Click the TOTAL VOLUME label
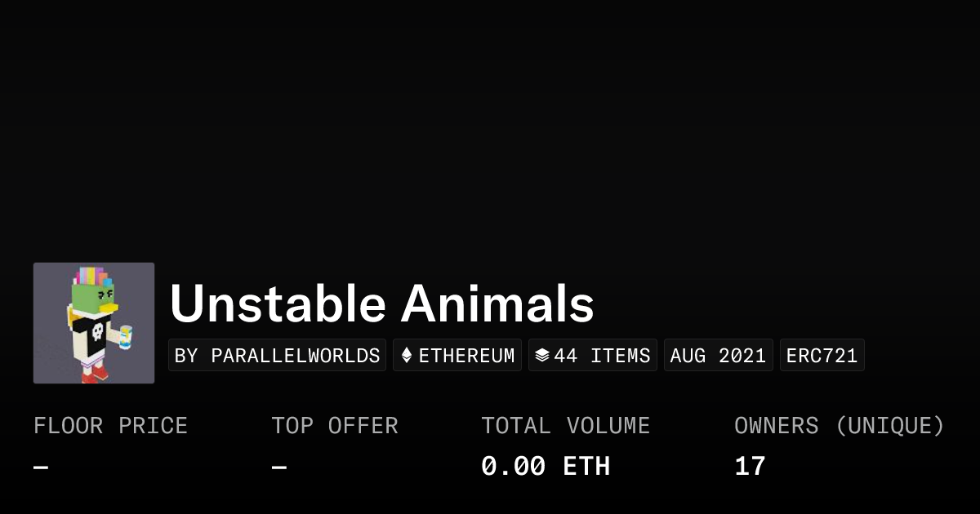980x514 pixels. click(565, 426)
